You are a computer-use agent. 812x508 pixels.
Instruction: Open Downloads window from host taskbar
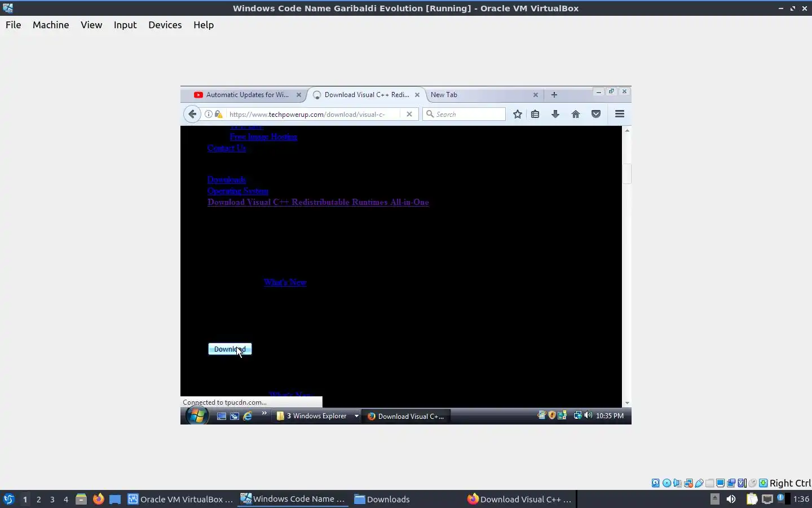pos(382,499)
